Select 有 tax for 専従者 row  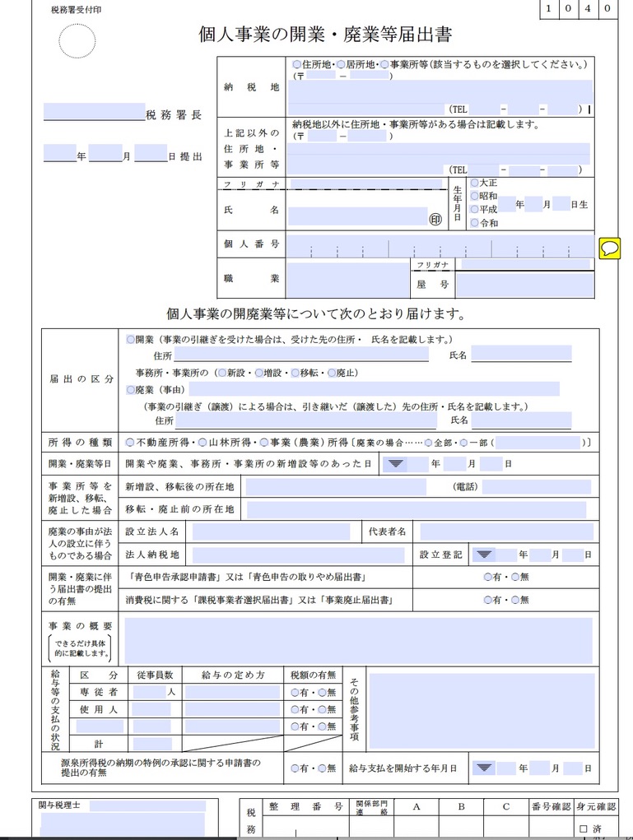[295, 693]
